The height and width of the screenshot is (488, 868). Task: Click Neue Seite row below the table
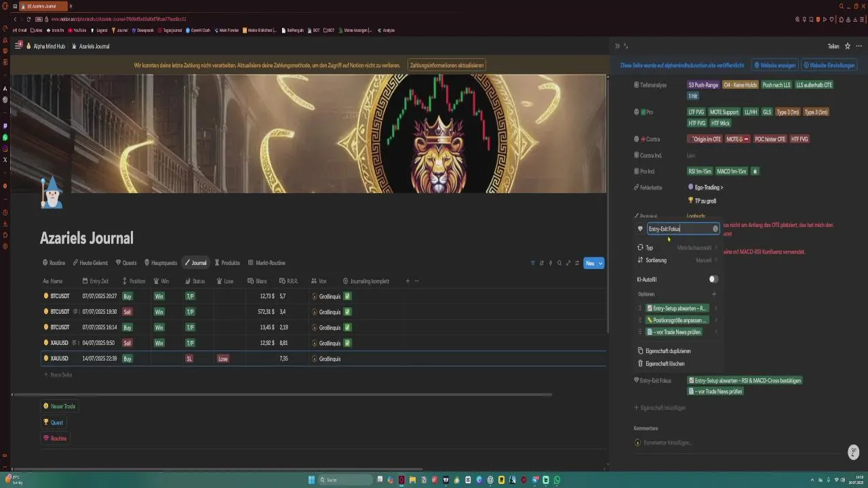58,375
